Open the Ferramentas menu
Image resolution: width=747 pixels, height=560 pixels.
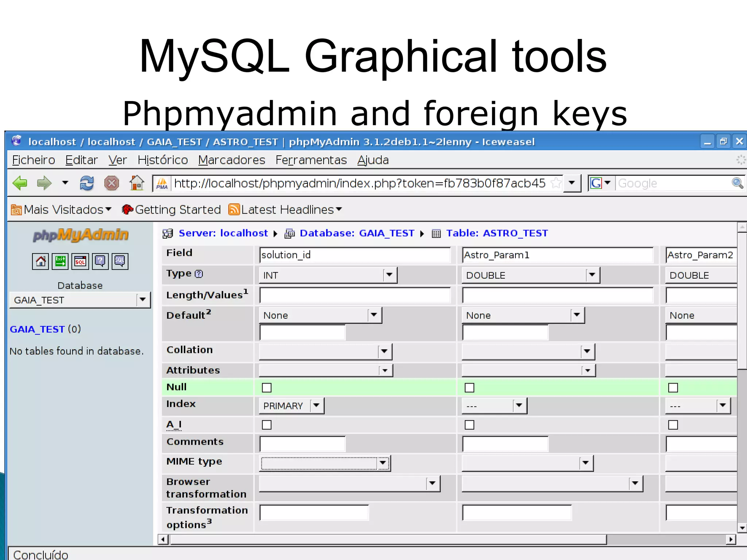(311, 160)
